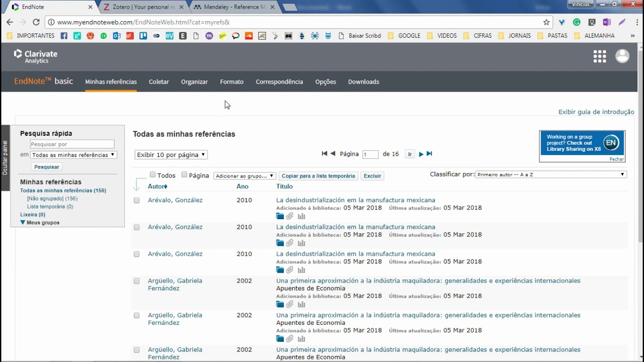Screen dimensions: 644x362
Task: Open the Classificar por sort dropdown
Action: 551,174
